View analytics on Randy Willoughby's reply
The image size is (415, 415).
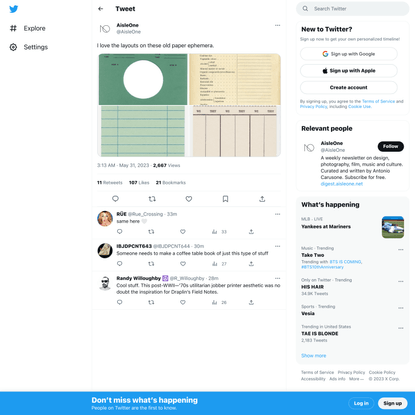219,302
